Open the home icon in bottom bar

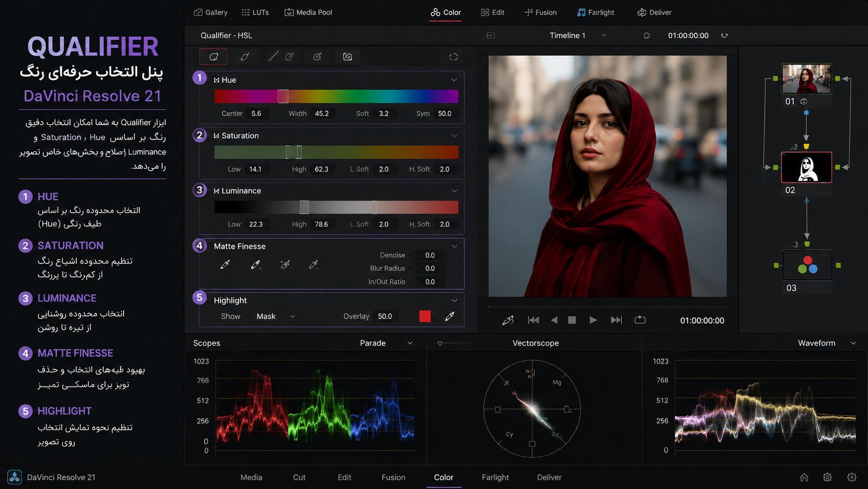pos(804,477)
